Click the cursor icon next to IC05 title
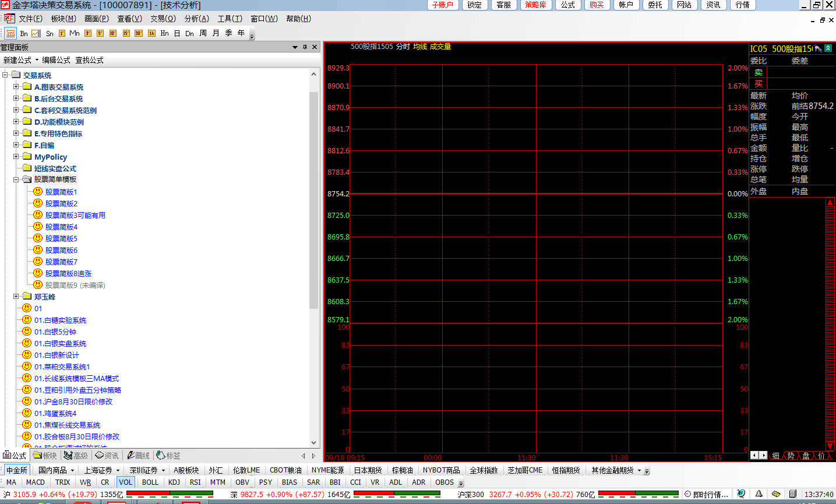Screen dimensions: 836x504 click(x=818, y=49)
